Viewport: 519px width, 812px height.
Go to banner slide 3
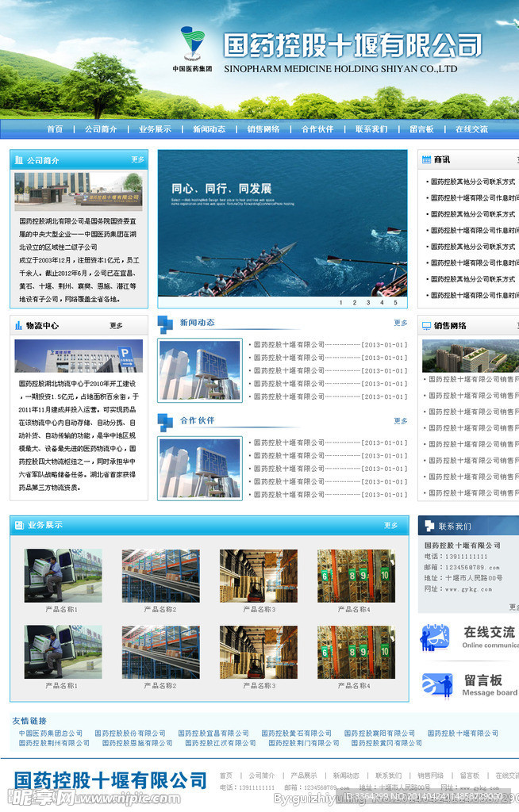click(368, 302)
